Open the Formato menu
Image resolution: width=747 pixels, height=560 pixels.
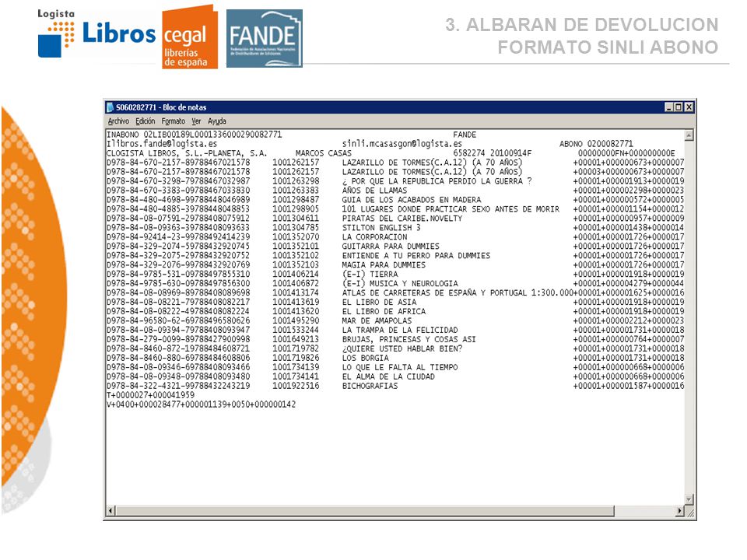point(173,121)
